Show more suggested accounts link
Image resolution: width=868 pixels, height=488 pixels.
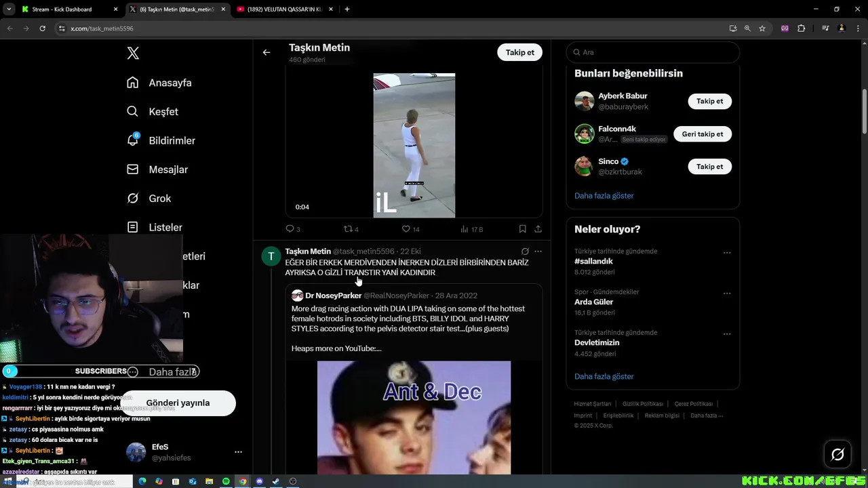[x=604, y=196]
